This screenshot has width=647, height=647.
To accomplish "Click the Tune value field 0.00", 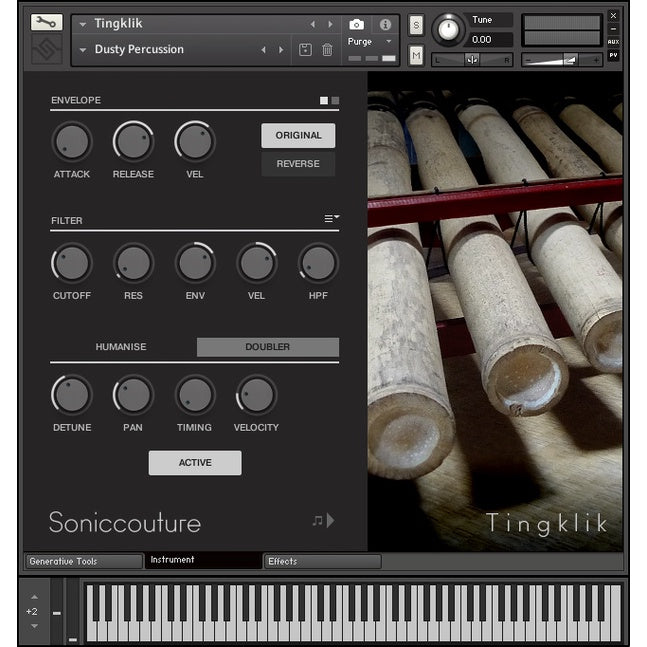I will 490,40.
